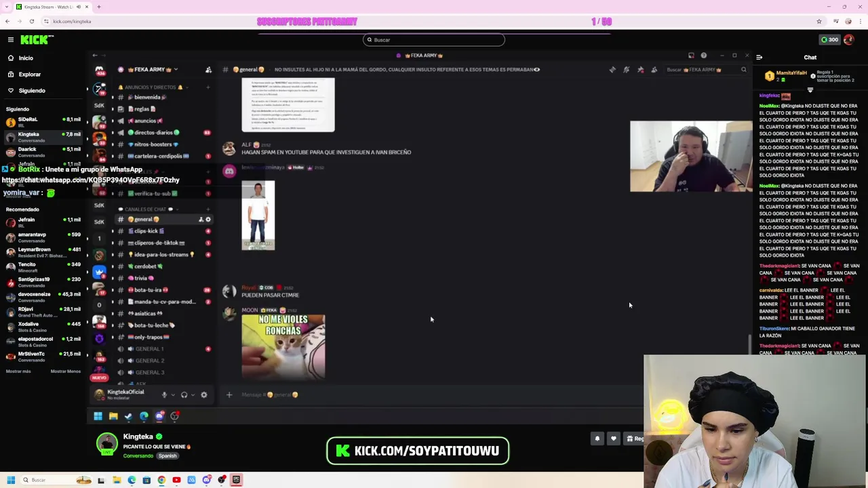Click the browser reload button
The height and width of the screenshot is (488, 868).
tap(31, 21)
